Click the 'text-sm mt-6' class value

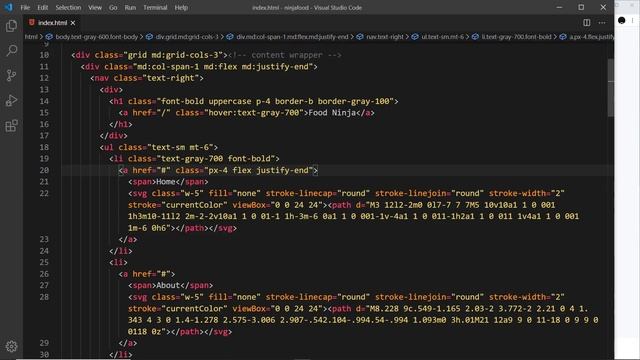coord(180,147)
